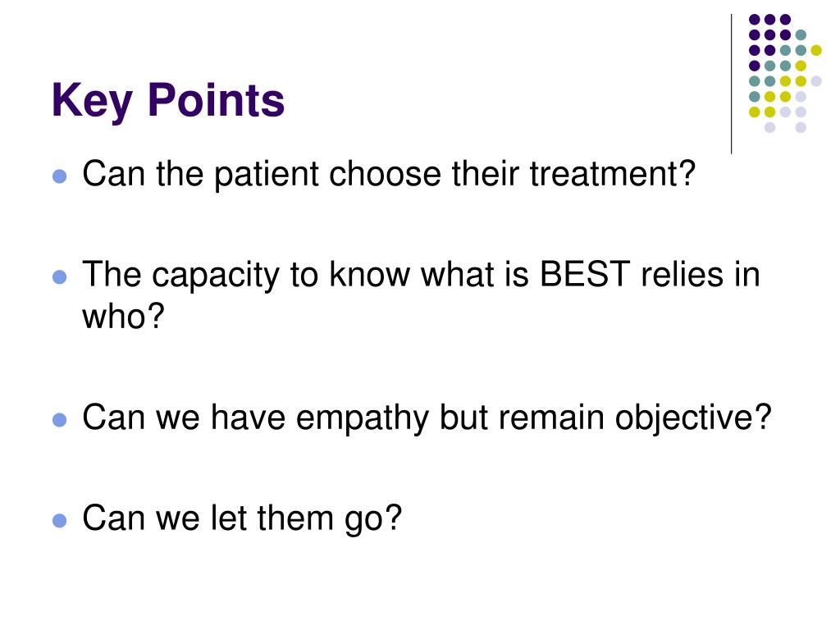
Task: Click the teal dot in top right of dot pattern
Action: point(801,35)
